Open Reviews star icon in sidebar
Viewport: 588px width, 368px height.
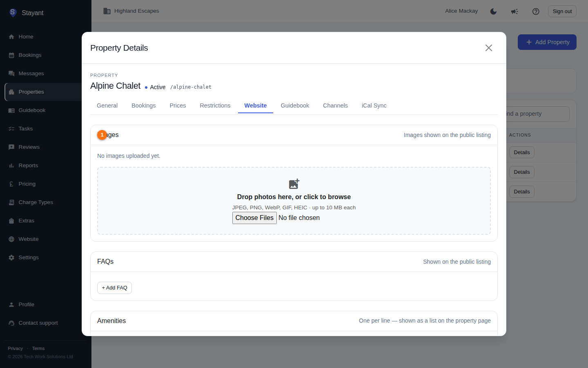click(x=11, y=147)
